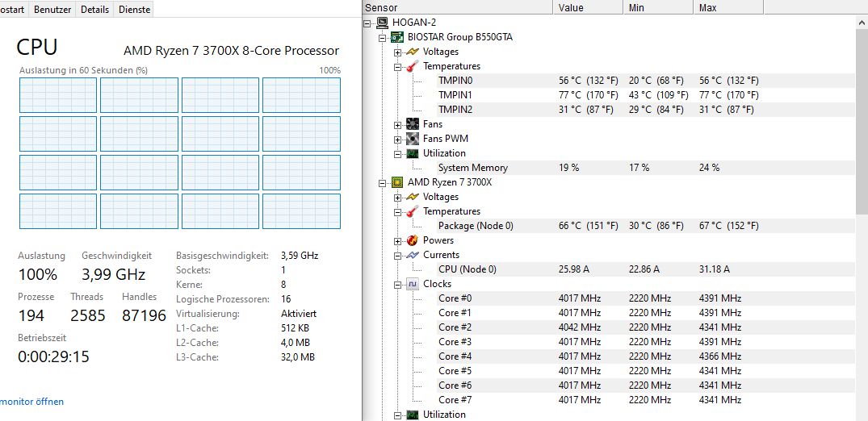Open the Benutzer tab in Task Manager
Screen dimensions: 868x421
pos(52,10)
